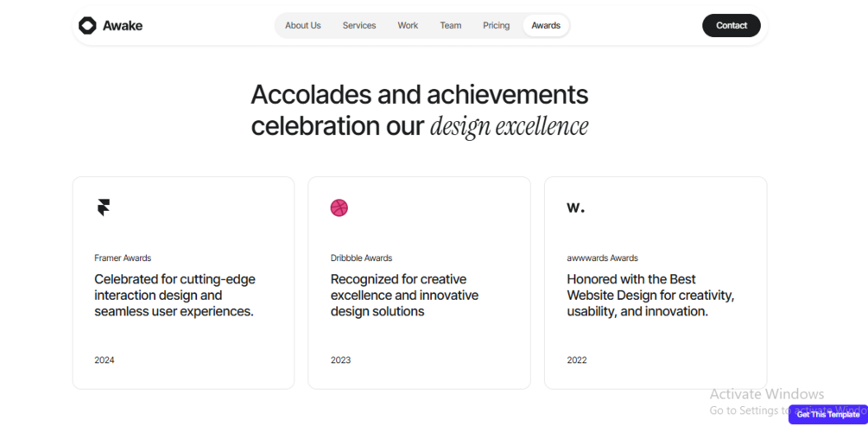The image size is (868, 439).
Task: Select the Work nav item
Action: (408, 26)
